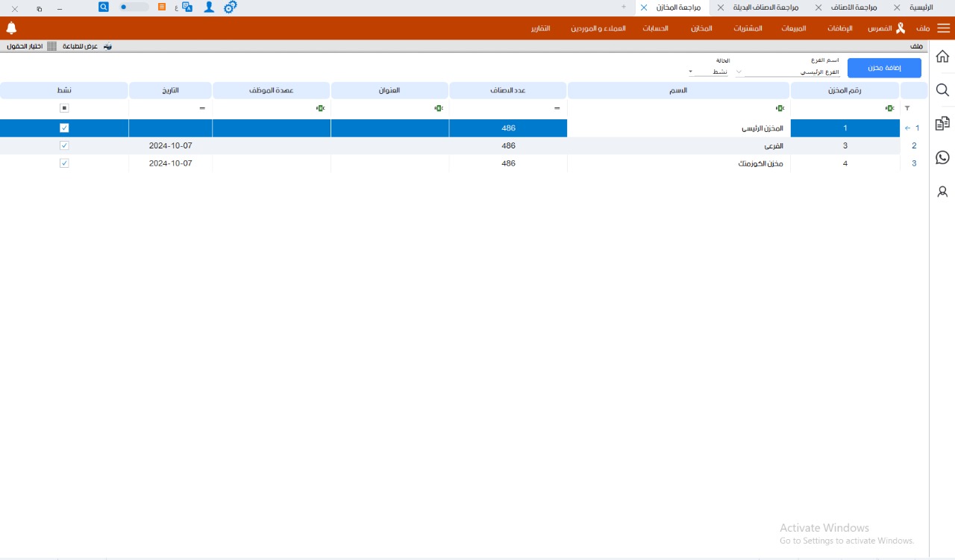
Task: Open the hamburger menu icon
Action: (944, 28)
